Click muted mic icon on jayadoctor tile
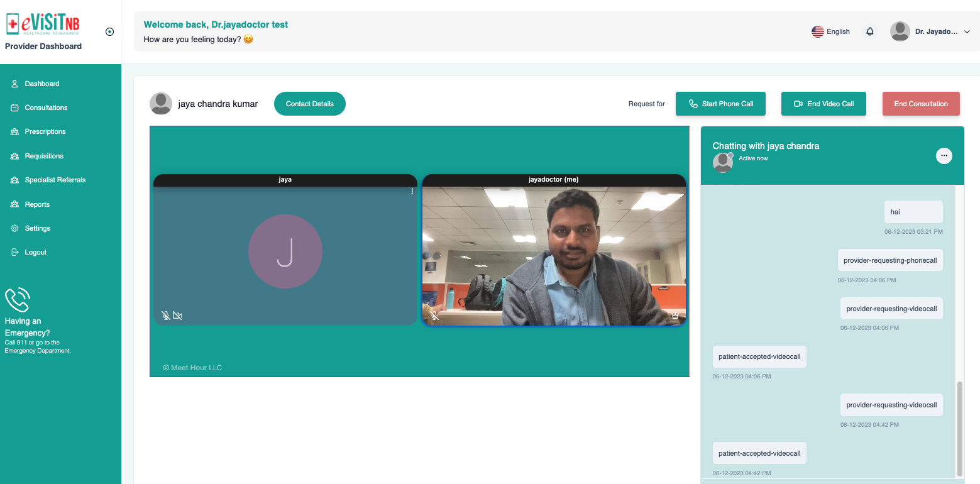This screenshot has width=980, height=484. (x=434, y=316)
